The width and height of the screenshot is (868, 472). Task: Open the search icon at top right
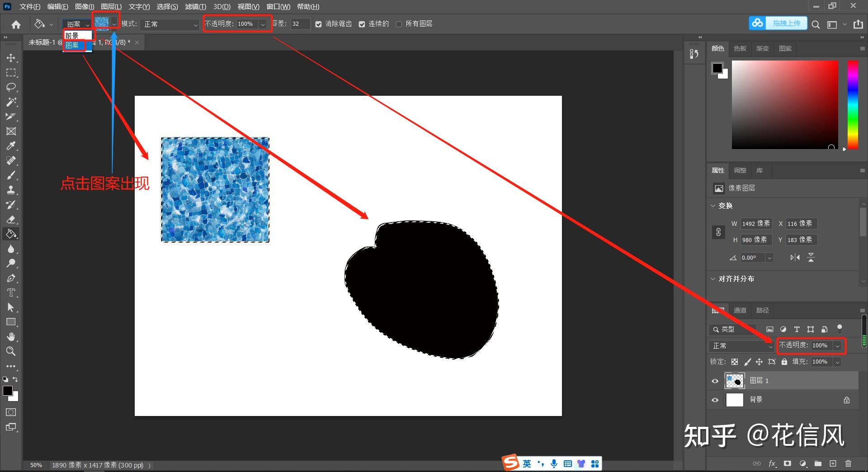[x=816, y=24]
